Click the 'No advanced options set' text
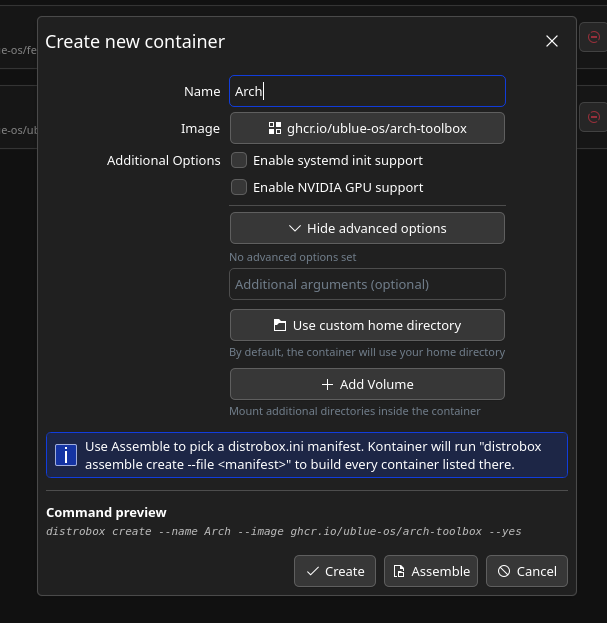Screen dimensions: 607x623 click(x=292, y=257)
